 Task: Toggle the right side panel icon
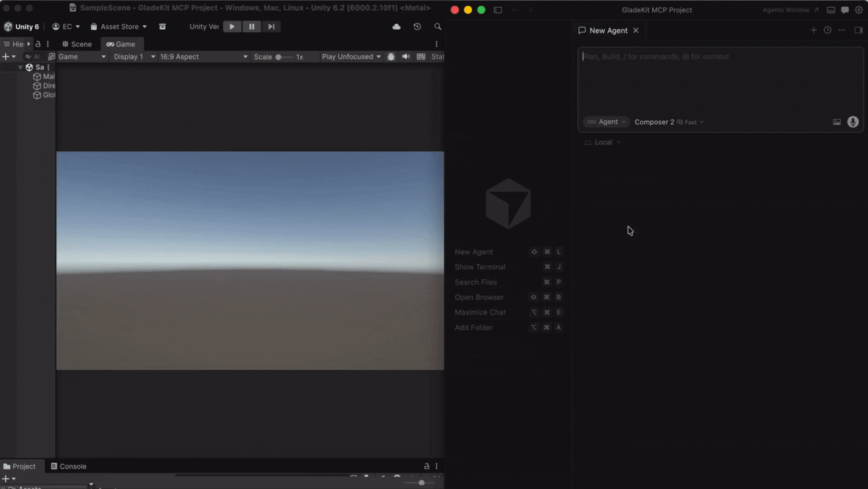[859, 30]
